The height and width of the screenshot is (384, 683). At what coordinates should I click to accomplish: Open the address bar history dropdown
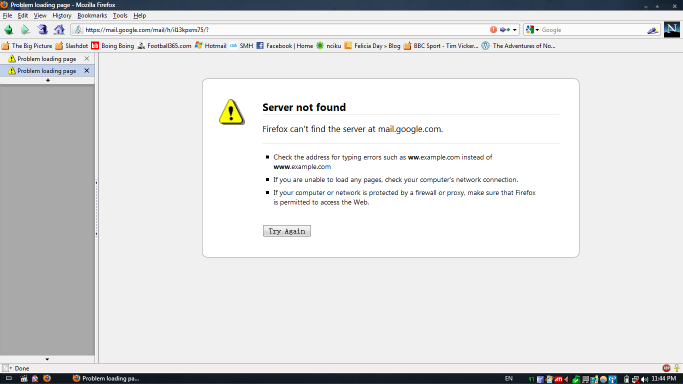point(515,30)
